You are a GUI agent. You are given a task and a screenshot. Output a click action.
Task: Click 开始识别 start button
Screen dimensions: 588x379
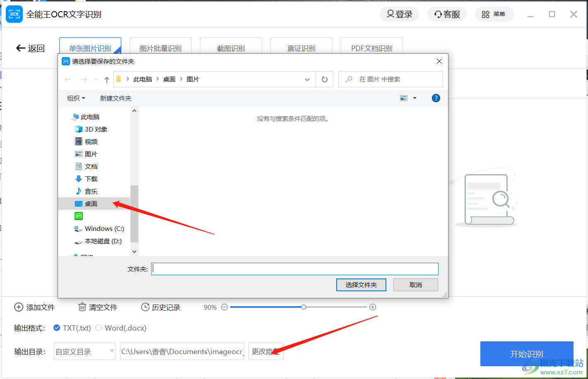527,354
